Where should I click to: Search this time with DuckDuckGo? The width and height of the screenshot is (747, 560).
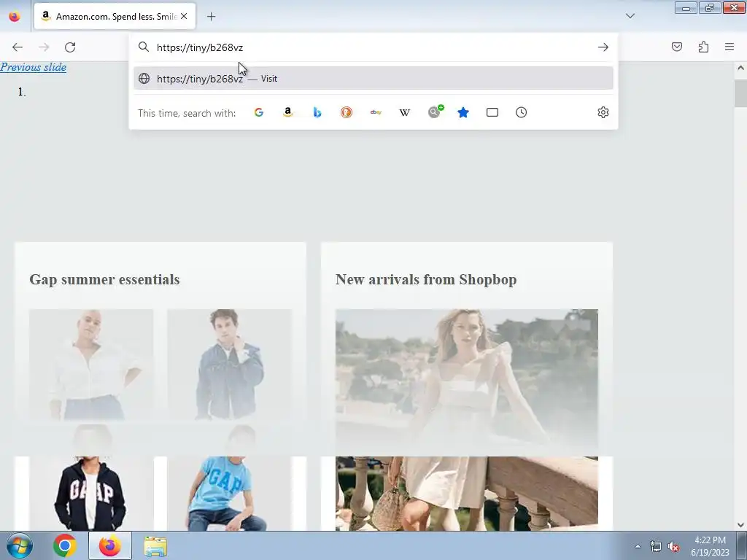click(347, 112)
